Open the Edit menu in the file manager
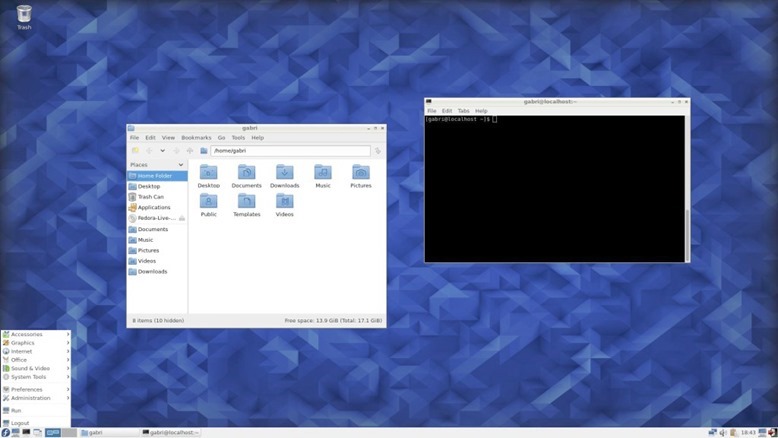 pos(150,137)
